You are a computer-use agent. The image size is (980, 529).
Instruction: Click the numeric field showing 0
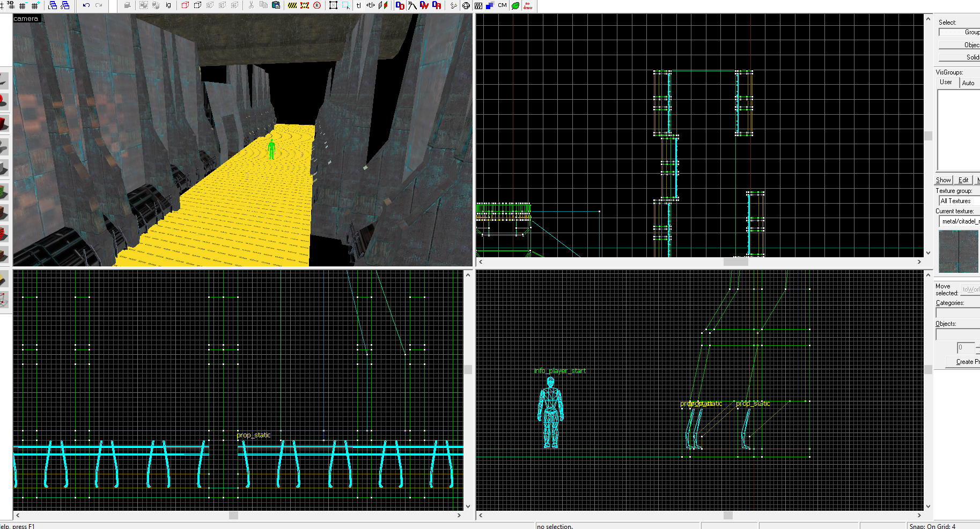coord(966,348)
